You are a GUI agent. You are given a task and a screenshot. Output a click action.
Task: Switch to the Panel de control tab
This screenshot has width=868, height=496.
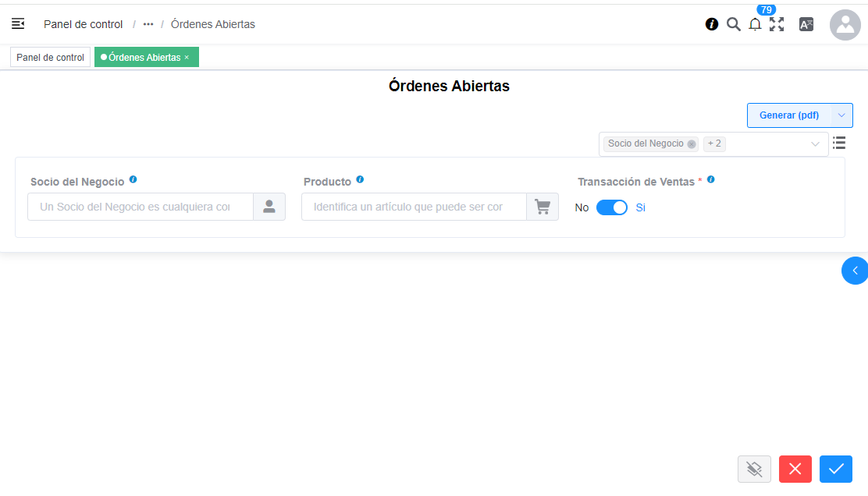tap(50, 58)
